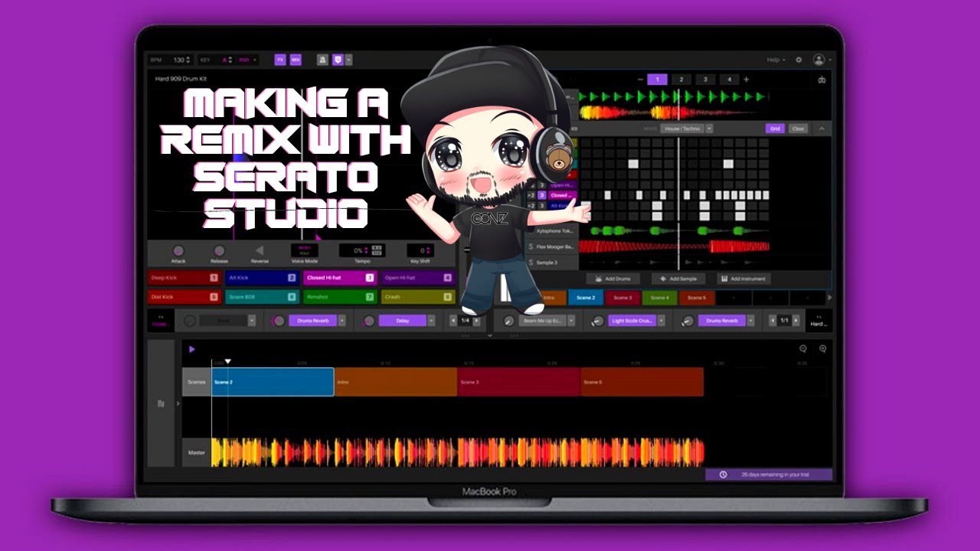
Task: Click the Attack knob
Action: tap(178, 250)
